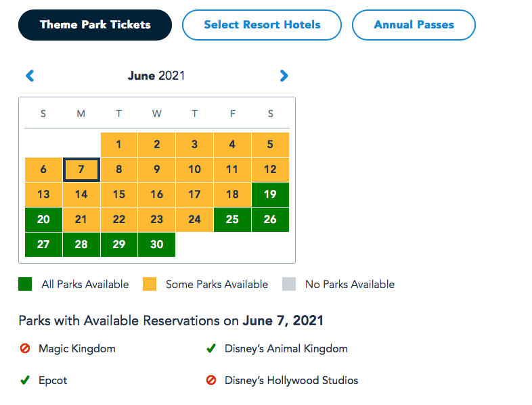
Task: Click the gray No Parks Available swatch
Action: pos(289,284)
